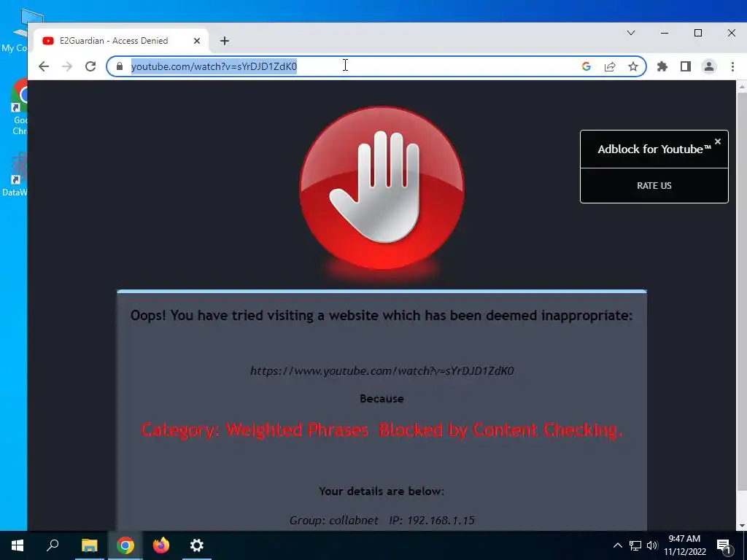Viewport: 747px width, 560px height.
Task: Maximize the Chrome window
Action: coord(698,33)
